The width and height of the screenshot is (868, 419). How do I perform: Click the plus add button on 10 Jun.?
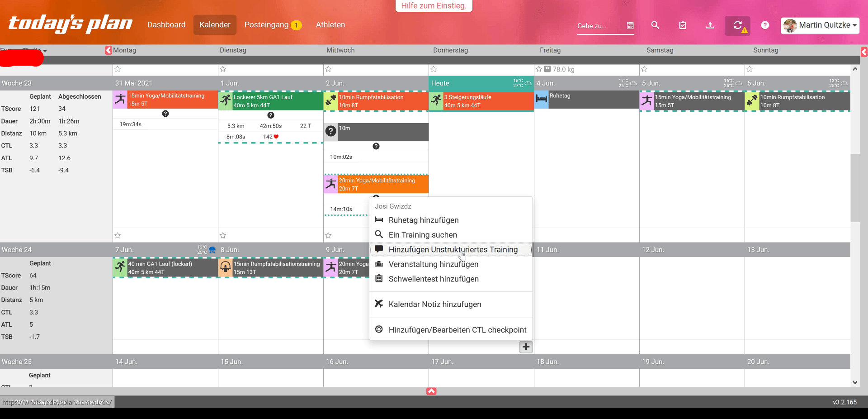(526, 347)
